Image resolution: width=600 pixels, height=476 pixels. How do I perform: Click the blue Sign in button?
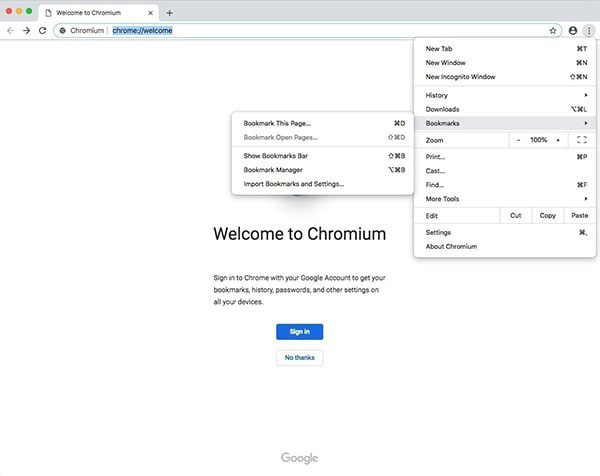pos(299,331)
